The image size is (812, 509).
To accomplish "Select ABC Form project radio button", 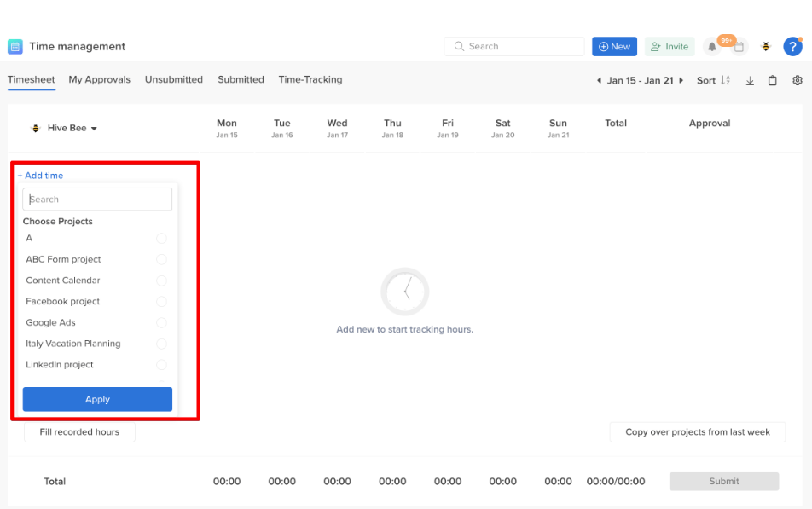I will point(161,259).
